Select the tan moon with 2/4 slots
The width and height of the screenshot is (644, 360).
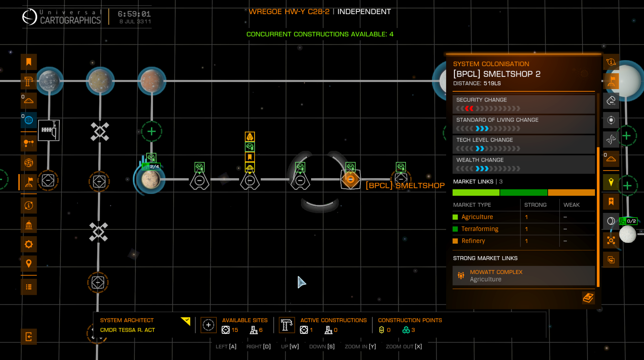[151, 179]
